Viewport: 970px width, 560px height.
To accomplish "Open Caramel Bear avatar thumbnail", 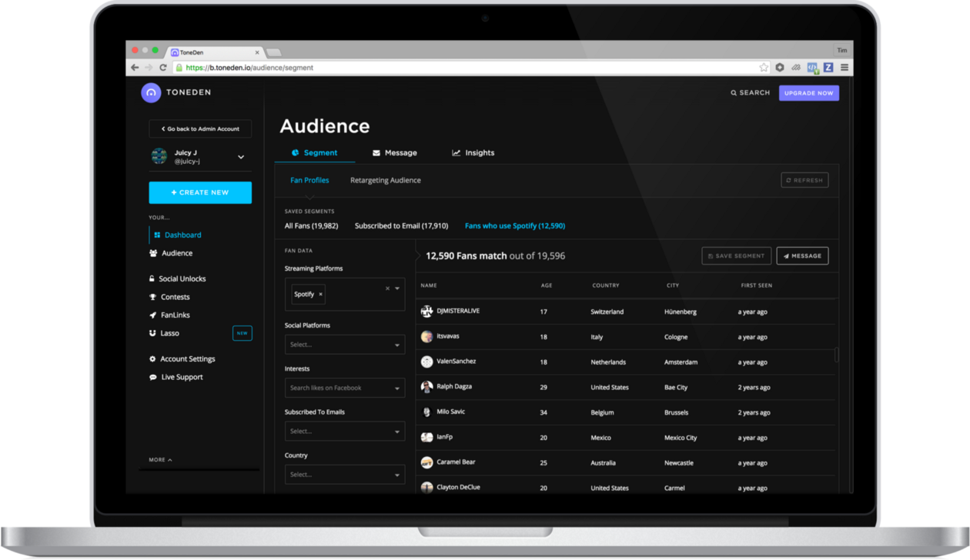I will click(426, 462).
